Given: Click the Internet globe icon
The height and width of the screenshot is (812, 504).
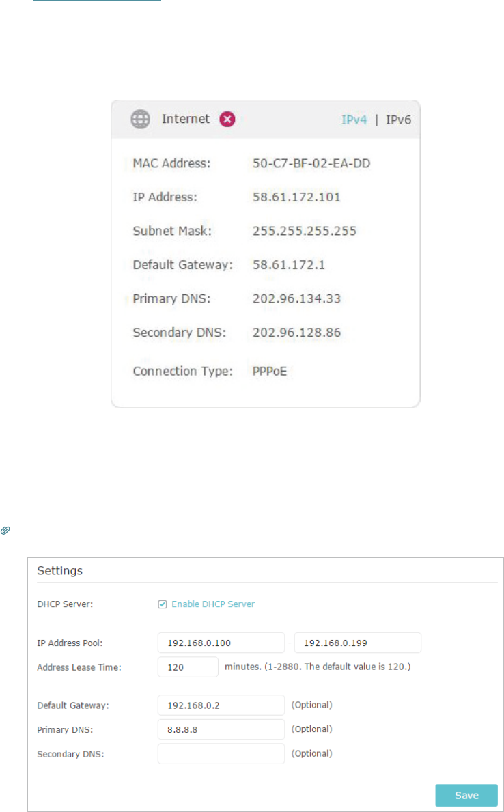Looking at the screenshot, I should coord(140,120).
